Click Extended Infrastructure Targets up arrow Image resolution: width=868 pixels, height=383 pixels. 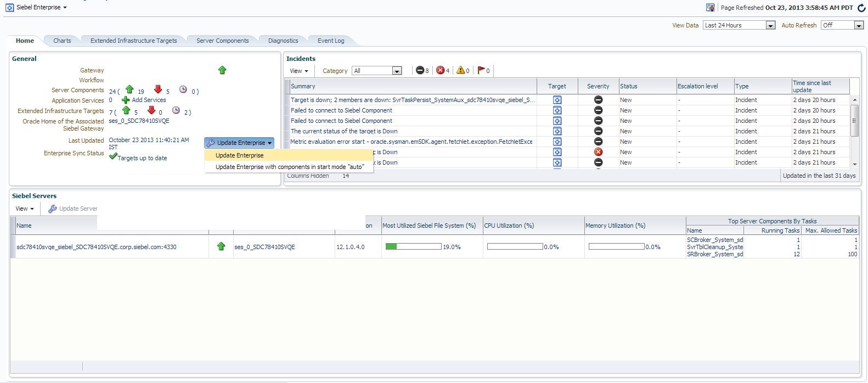126,110
